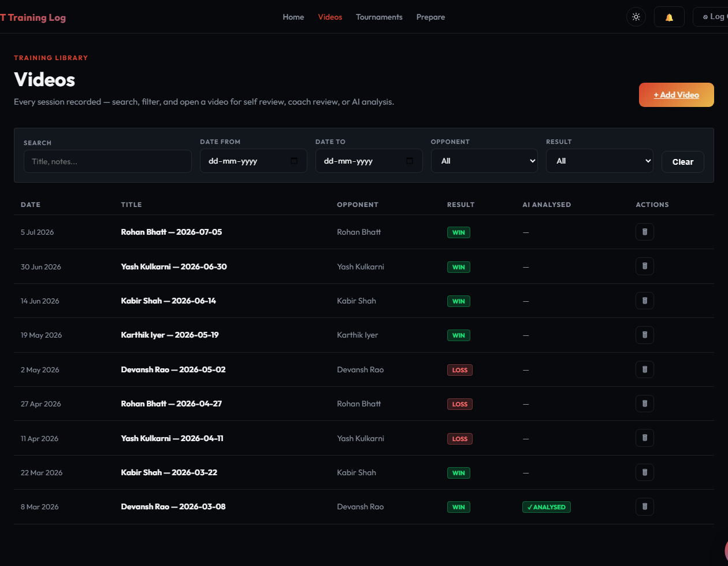Focus the Date From input field

[253, 161]
